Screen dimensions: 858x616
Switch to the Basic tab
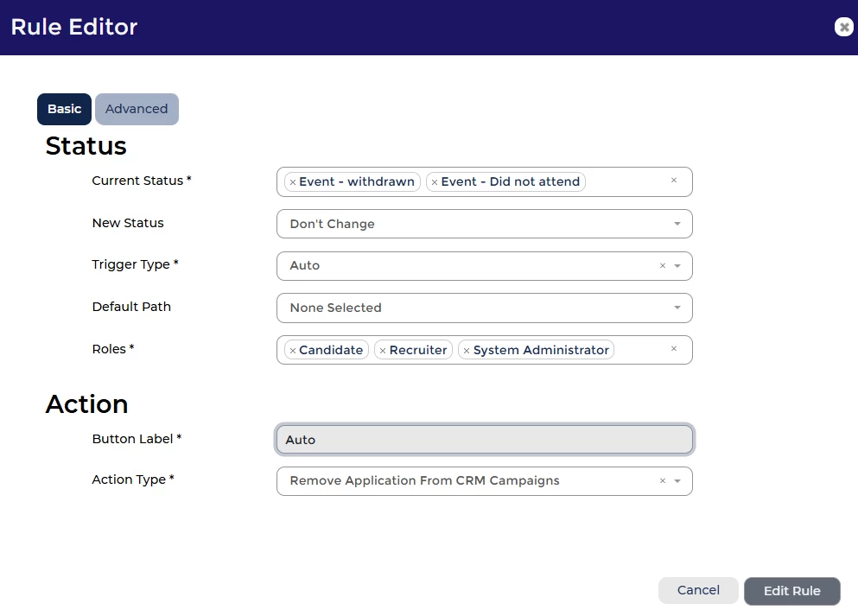tap(64, 110)
